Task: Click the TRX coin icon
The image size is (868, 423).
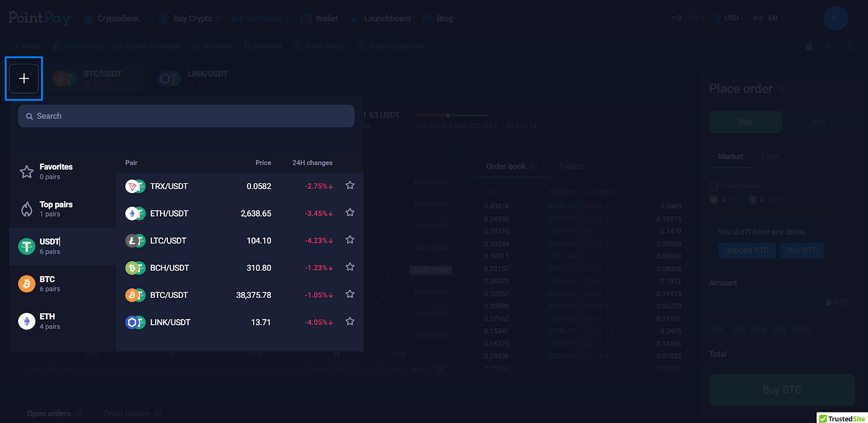Action: tap(131, 186)
